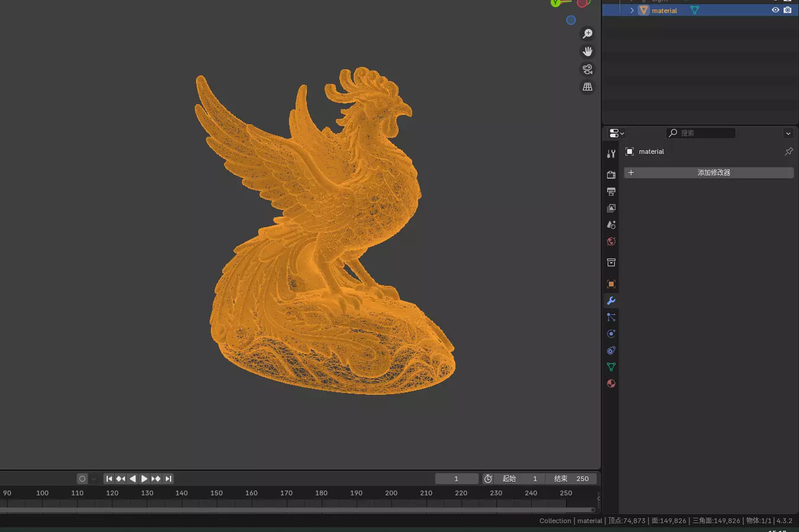Open the World properties tab

pyautogui.click(x=611, y=241)
